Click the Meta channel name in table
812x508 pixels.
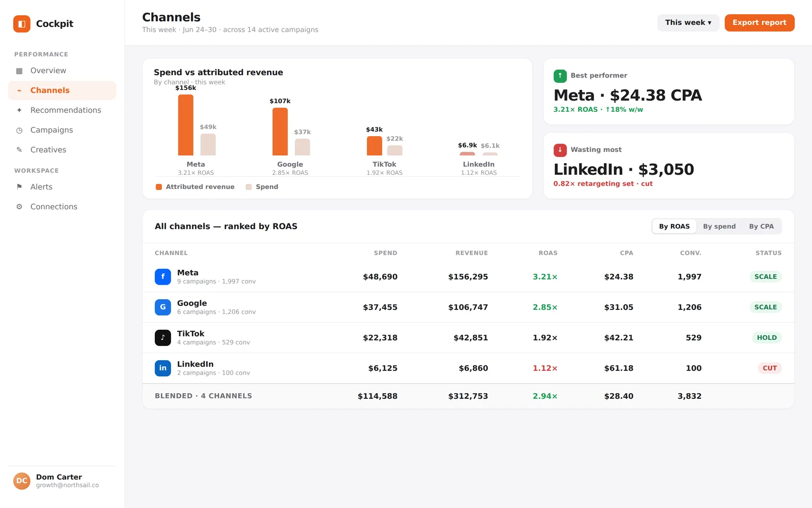point(188,273)
